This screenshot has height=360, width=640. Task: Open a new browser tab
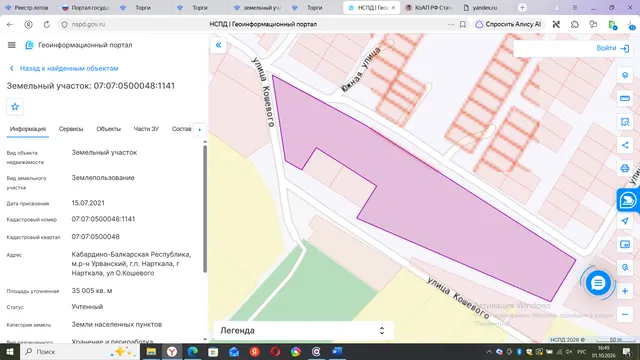(x=522, y=7)
